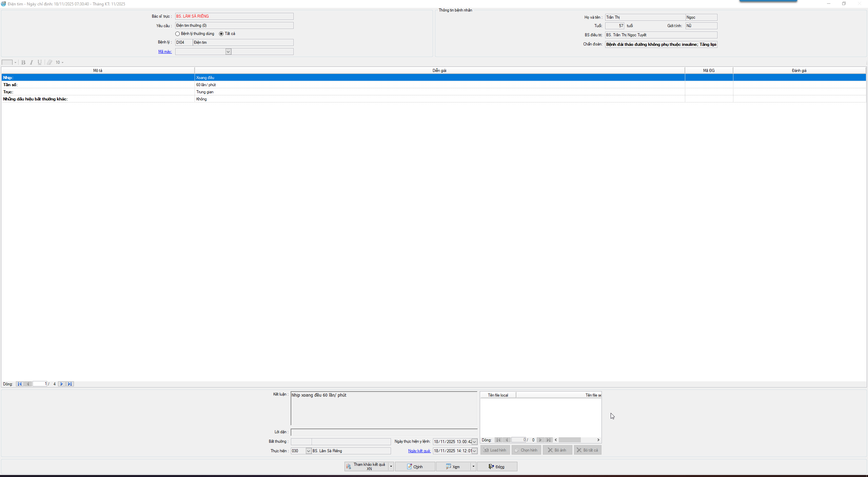Viewport: 868px width, 477px height.
Task: Open the Thực hiện doctor code dropdown
Action: coord(308,451)
